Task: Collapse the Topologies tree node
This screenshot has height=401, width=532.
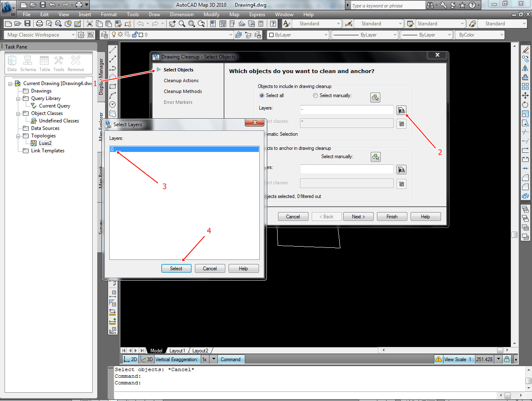Action: tap(18, 136)
